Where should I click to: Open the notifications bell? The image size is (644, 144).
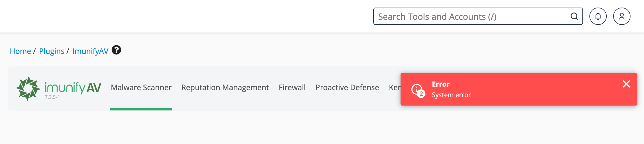(x=598, y=17)
